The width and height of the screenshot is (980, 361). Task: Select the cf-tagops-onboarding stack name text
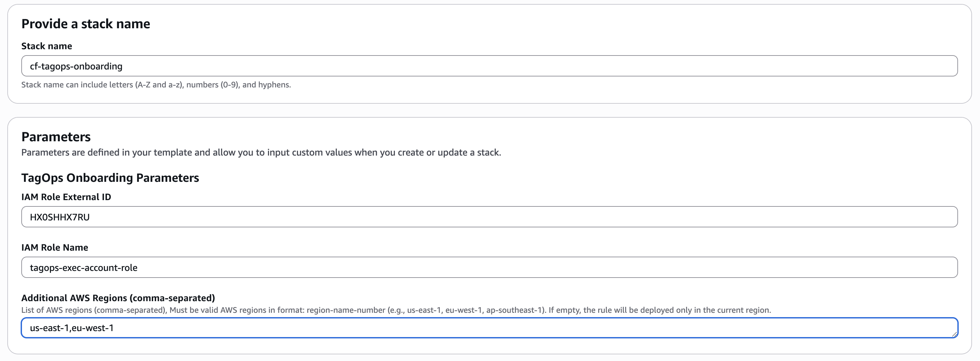pos(76,65)
